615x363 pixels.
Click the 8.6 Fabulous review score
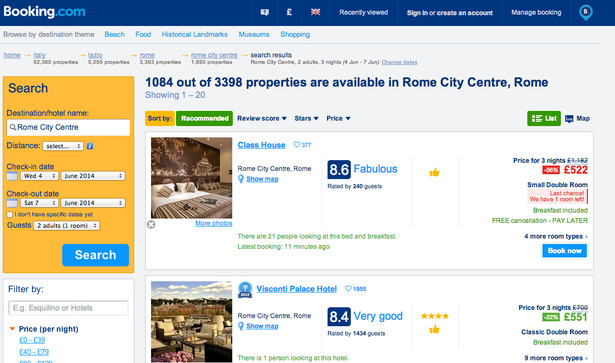point(362,169)
